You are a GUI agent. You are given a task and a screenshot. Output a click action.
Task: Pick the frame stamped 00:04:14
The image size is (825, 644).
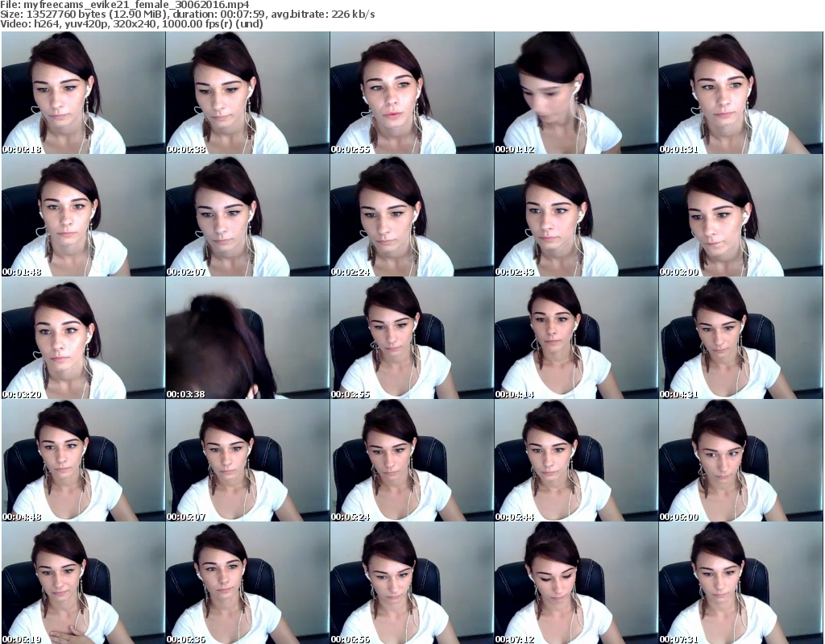tap(576, 338)
